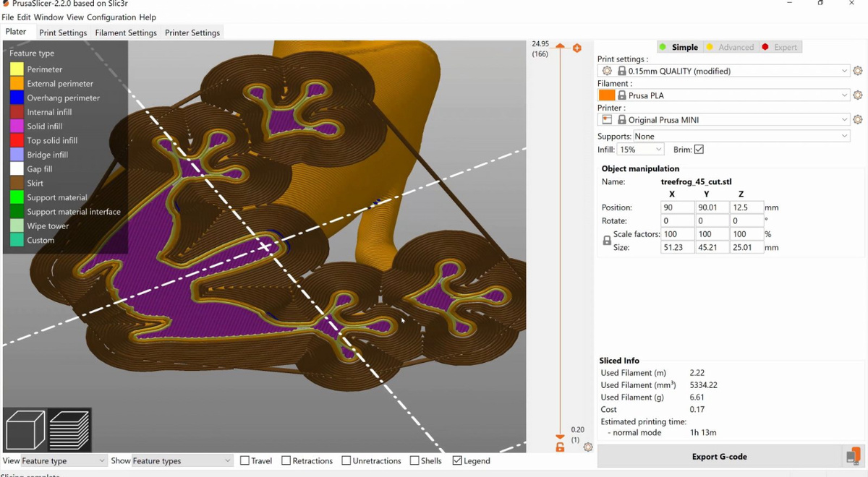Open the View menu

click(x=75, y=17)
